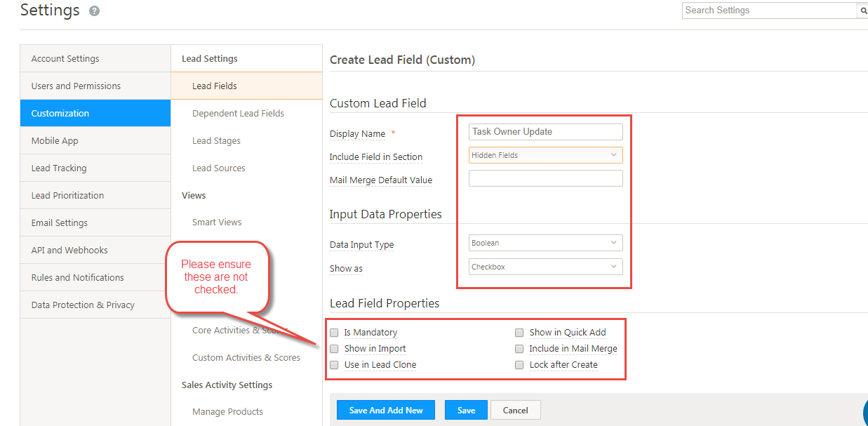The image size is (868, 426).
Task: Check the Include in Mail Merge box
Action: tap(519, 349)
